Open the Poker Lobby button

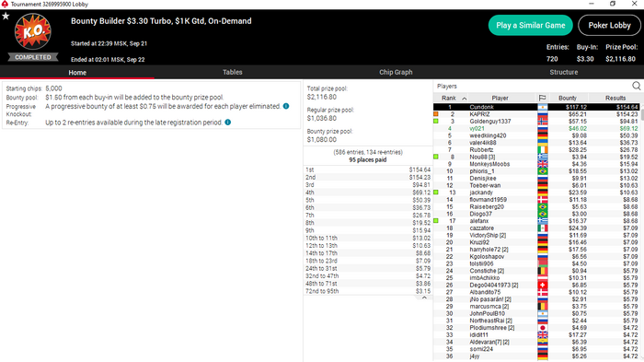[609, 25]
